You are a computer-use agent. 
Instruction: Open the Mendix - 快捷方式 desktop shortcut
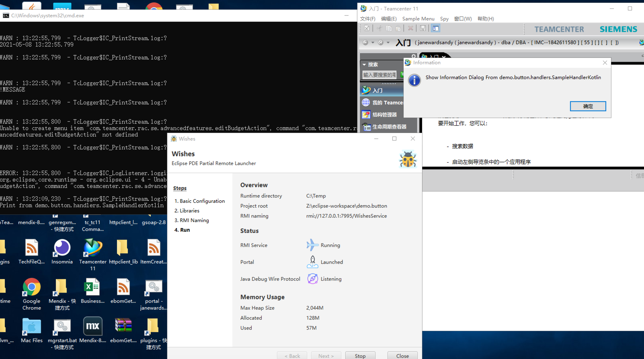tap(62, 294)
